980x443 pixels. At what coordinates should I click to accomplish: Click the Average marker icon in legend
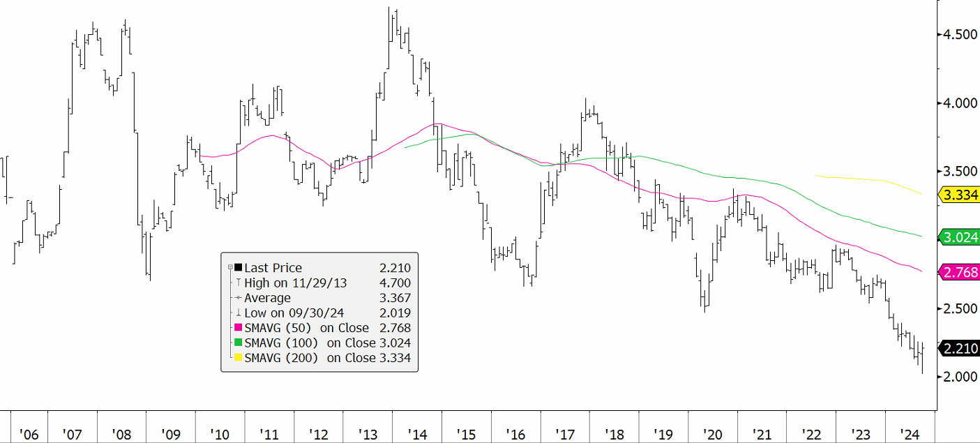(x=238, y=298)
